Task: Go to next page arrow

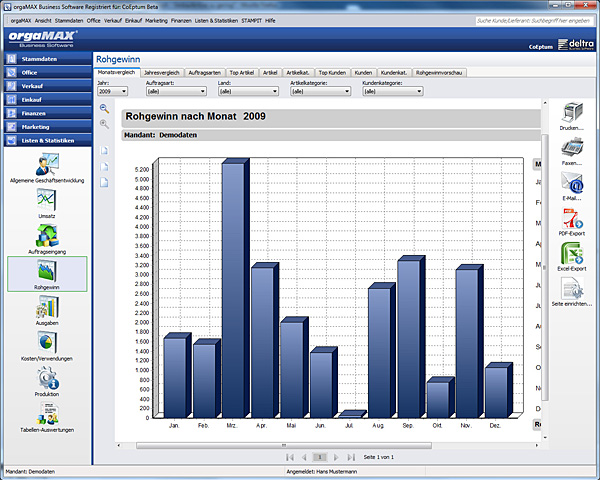Action: (x=336, y=457)
